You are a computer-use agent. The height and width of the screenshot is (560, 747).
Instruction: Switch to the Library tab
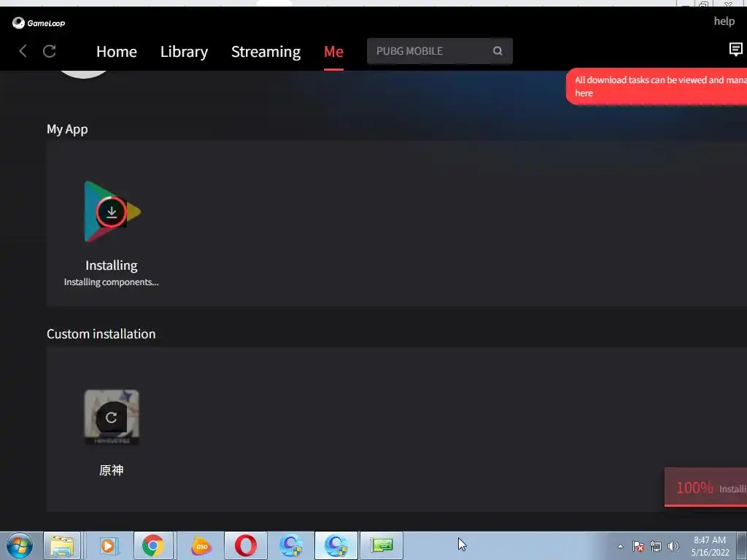[x=184, y=52]
